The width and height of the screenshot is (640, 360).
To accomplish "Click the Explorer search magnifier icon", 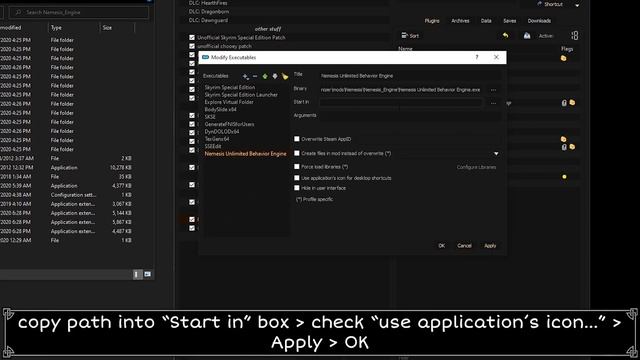I will coord(18,12).
